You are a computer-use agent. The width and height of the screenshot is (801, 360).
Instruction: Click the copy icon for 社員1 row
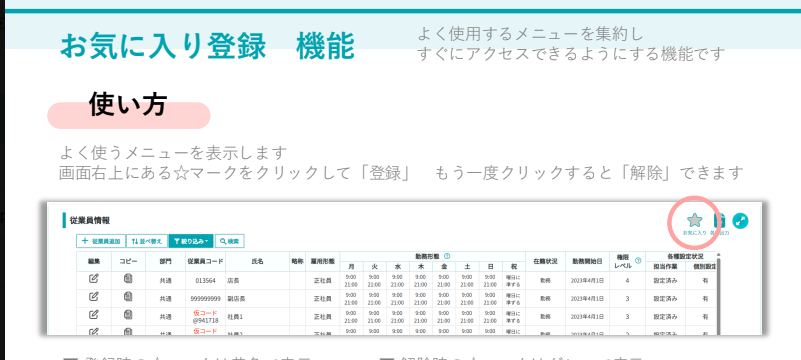(128, 315)
